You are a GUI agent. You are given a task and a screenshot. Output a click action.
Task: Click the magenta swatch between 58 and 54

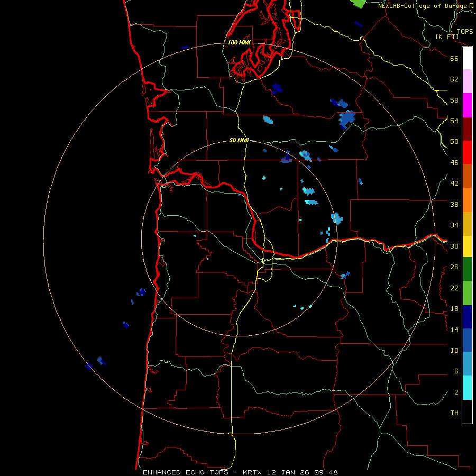[x=467, y=105]
